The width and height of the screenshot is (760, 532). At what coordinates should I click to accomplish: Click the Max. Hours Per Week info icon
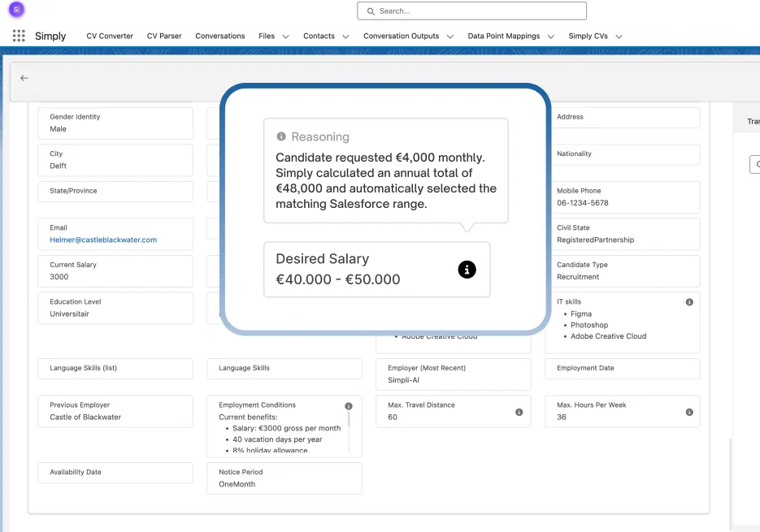pyautogui.click(x=689, y=413)
